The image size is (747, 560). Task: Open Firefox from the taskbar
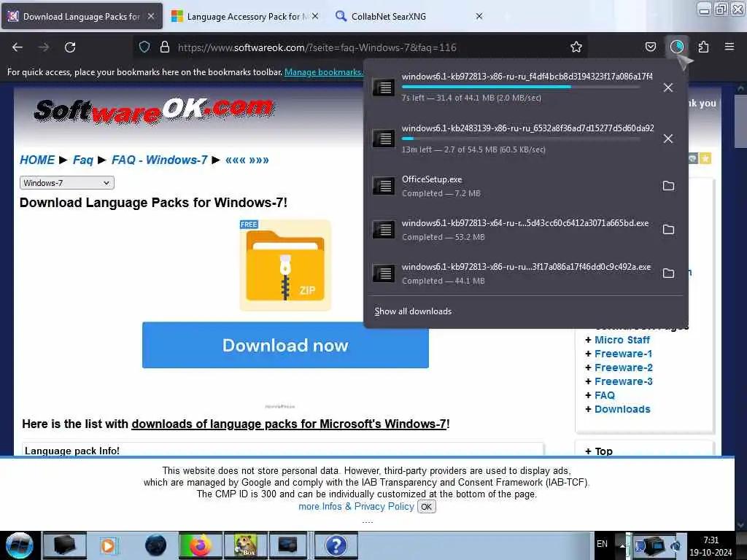(x=201, y=545)
